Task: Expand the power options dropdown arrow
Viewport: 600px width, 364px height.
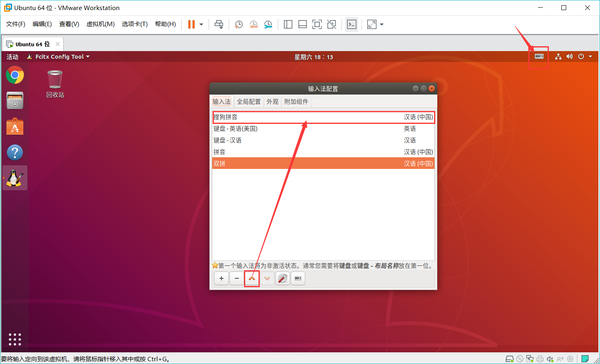Action: (x=201, y=25)
